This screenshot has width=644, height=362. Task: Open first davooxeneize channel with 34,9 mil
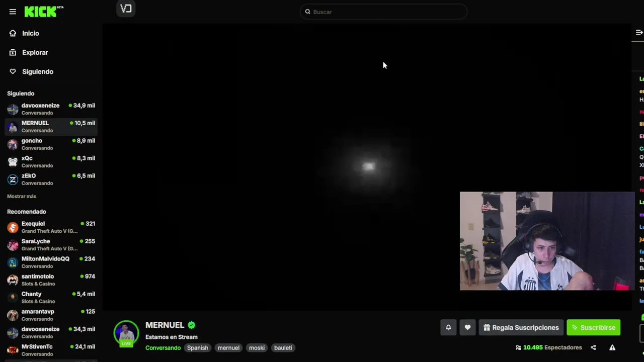click(51, 109)
